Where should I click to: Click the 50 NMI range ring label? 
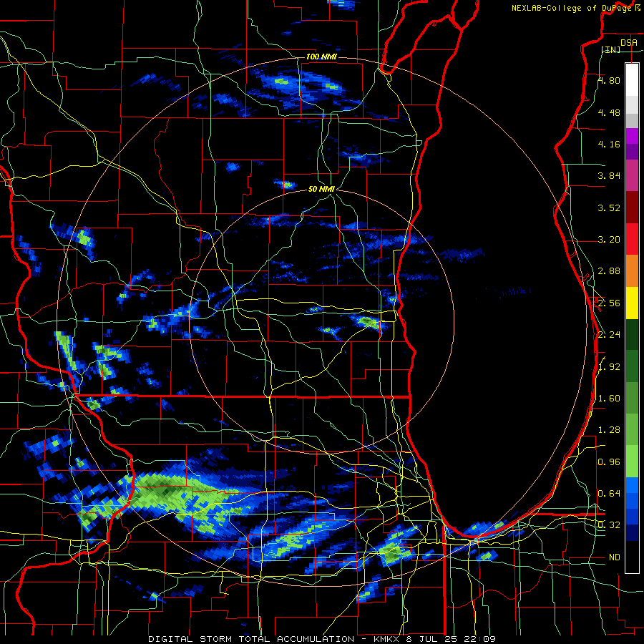point(321,189)
